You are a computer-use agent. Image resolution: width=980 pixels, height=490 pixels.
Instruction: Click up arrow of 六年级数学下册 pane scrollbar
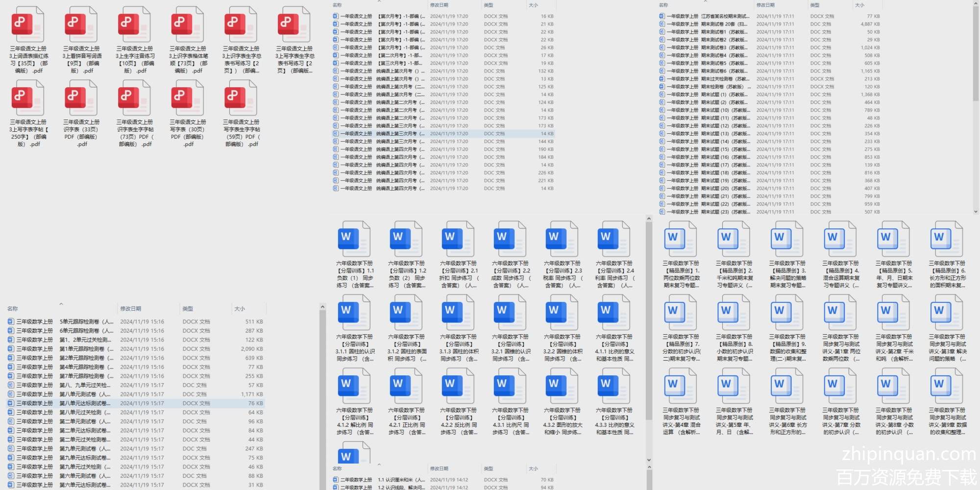coord(649,219)
